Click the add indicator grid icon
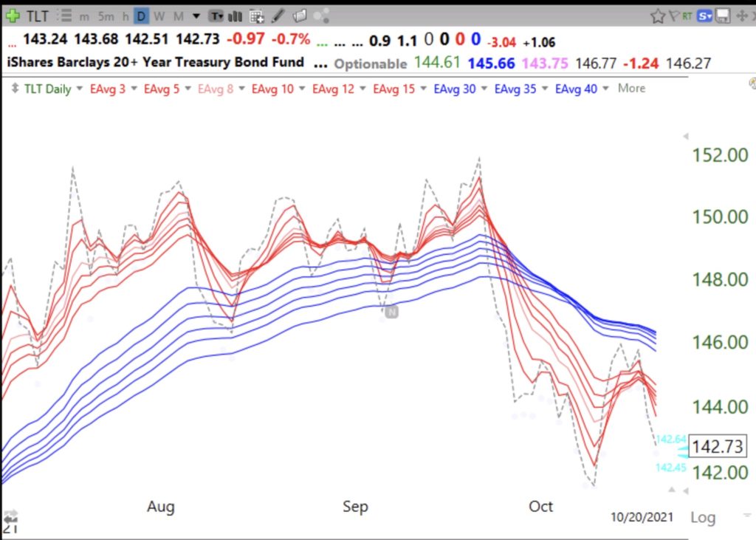Image resolution: width=756 pixels, height=540 pixels. [x=257, y=16]
